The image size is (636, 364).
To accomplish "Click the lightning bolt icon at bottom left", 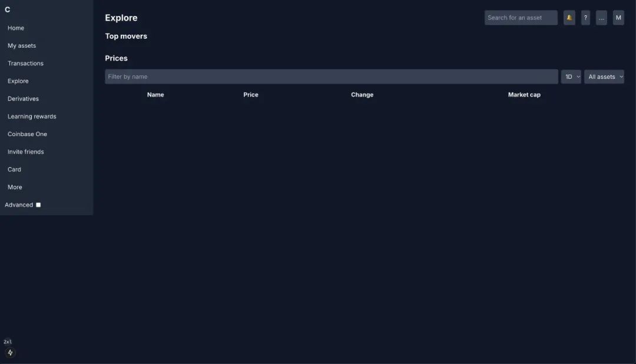I will 10,353.
